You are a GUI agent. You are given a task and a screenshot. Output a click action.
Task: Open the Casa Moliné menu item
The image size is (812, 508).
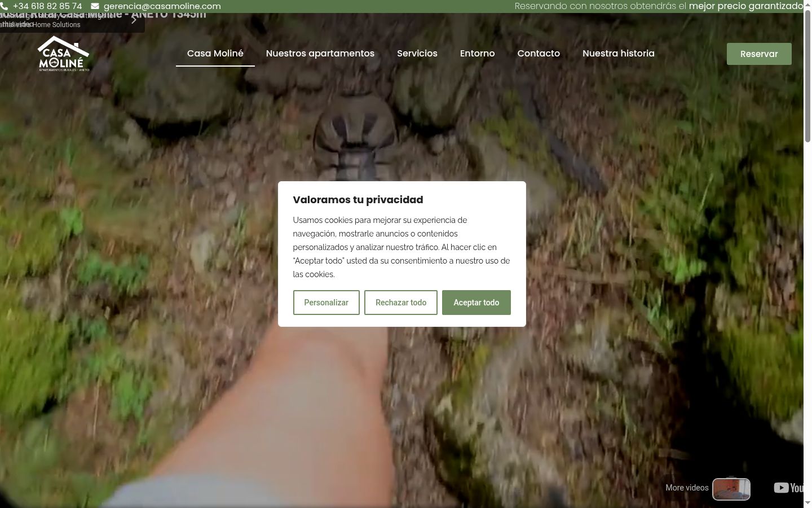tap(215, 54)
